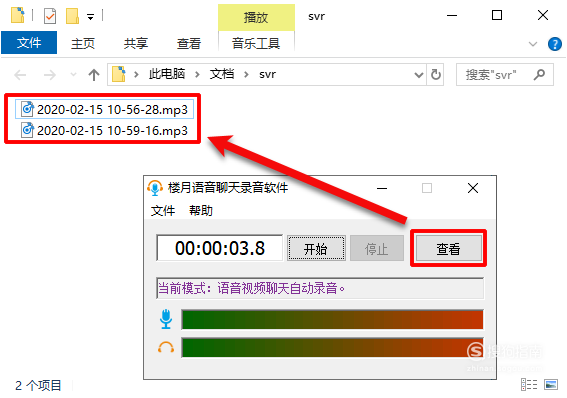The image size is (567, 398).
Task: Click the 播放 contextual tab header
Action: [256, 17]
